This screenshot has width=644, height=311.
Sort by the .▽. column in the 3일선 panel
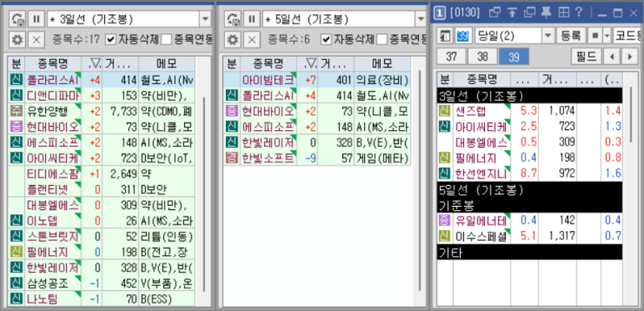point(92,63)
